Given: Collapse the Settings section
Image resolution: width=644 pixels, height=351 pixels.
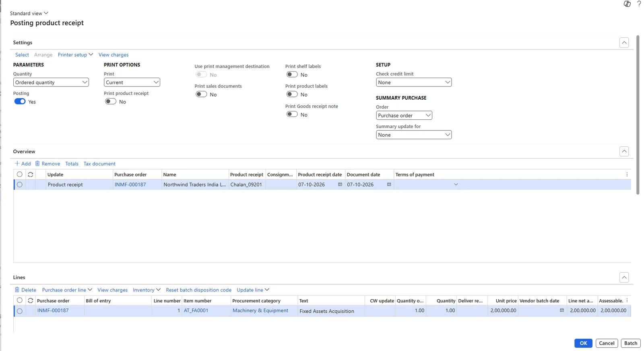Looking at the screenshot, I should 624,43.
